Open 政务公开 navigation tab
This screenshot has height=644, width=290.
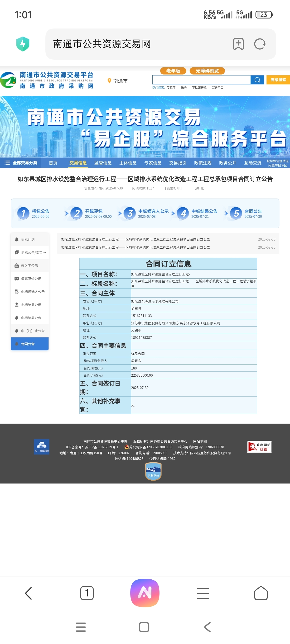click(228, 163)
